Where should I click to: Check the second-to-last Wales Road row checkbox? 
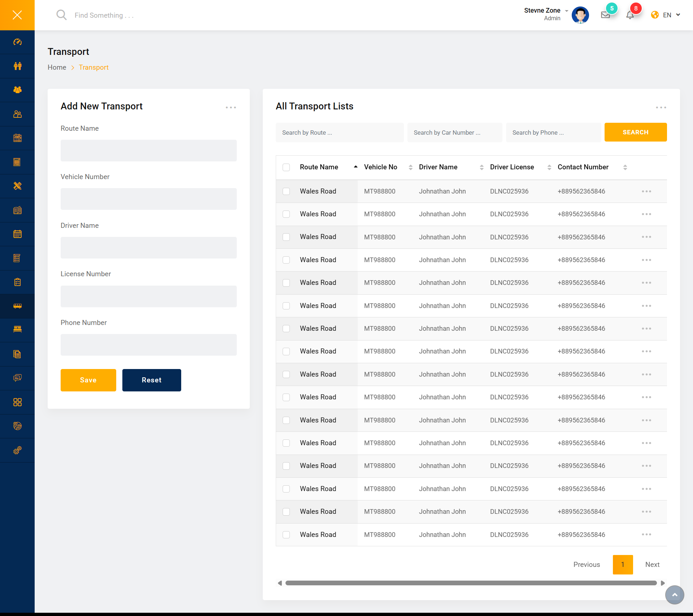pyautogui.click(x=286, y=512)
